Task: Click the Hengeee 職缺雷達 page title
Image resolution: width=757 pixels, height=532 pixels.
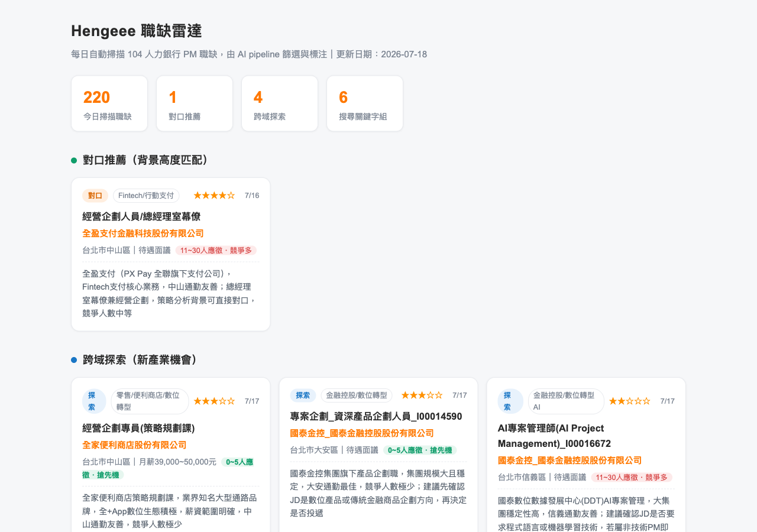Action: point(136,31)
